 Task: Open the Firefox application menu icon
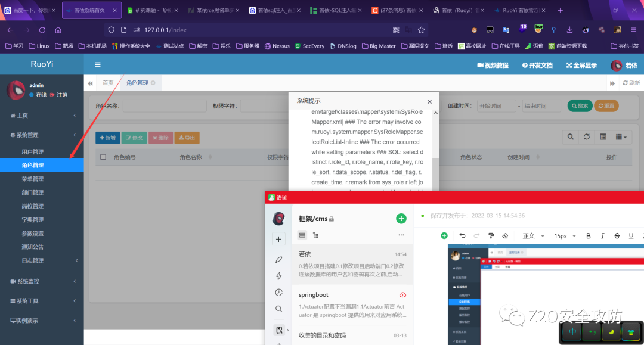tap(634, 30)
